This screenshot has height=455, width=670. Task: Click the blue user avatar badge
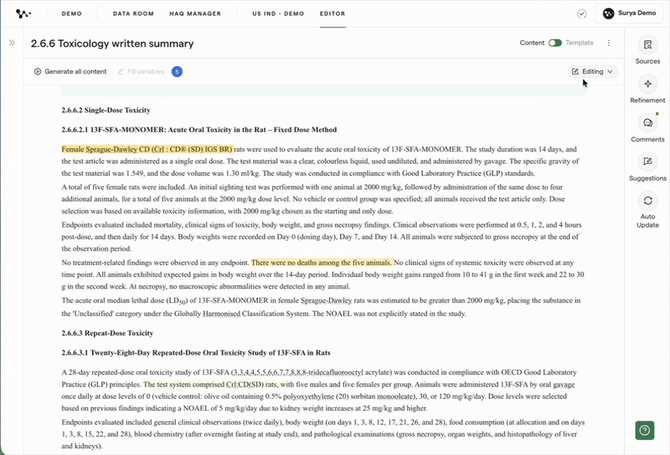[x=177, y=72]
